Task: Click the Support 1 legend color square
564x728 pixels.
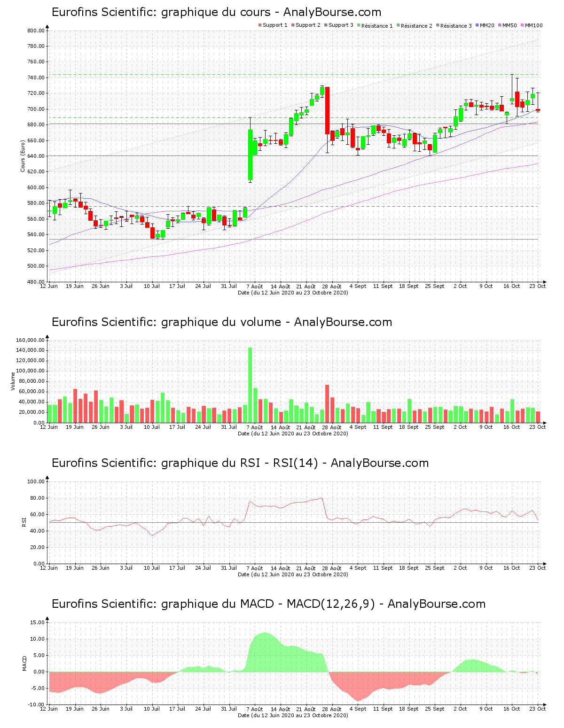Action: point(260,25)
